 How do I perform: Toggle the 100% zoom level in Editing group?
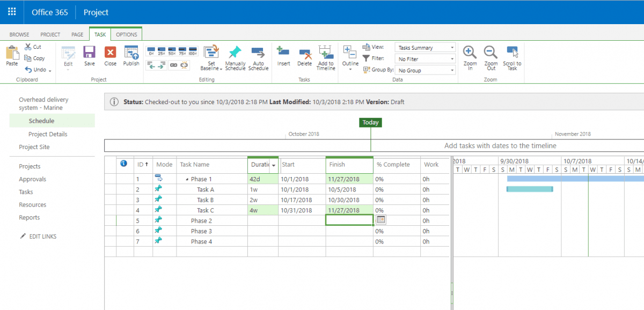[192, 51]
